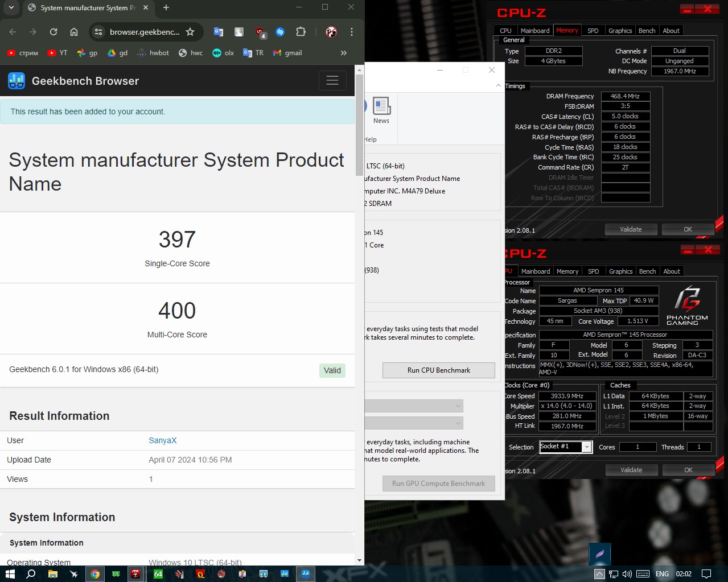Click the volume icon in system tray
Screen dimensions: 728x582
(x=627, y=573)
